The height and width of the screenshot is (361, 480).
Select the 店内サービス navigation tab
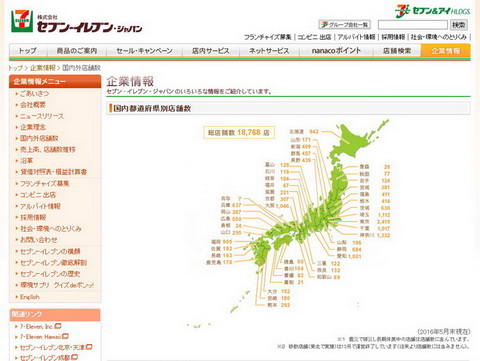[x=211, y=51]
